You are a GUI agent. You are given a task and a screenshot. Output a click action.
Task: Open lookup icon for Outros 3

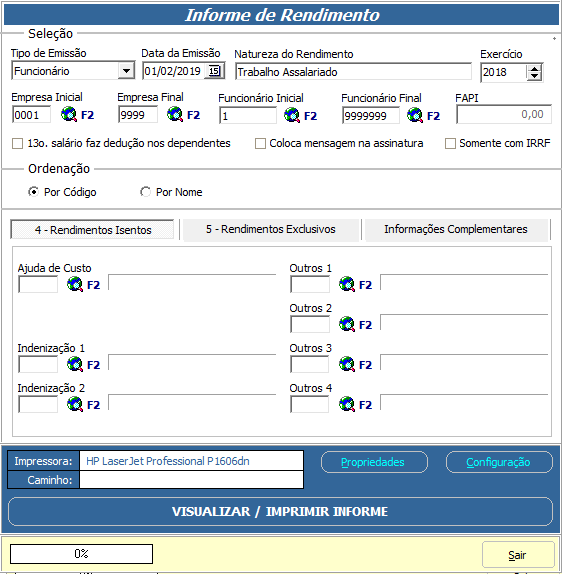pos(347,364)
